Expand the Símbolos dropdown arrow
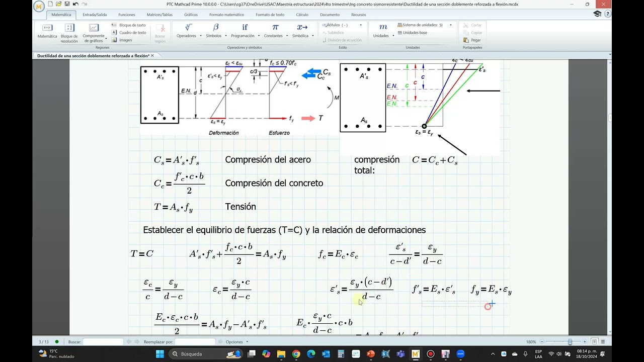The height and width of the screenshot is (362, 644). pyautogui.click(x=225, y=36)
